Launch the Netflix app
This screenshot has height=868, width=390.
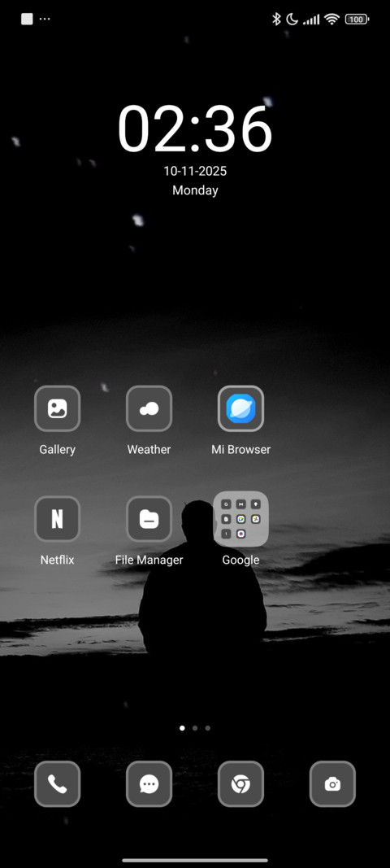coord(57,519)
